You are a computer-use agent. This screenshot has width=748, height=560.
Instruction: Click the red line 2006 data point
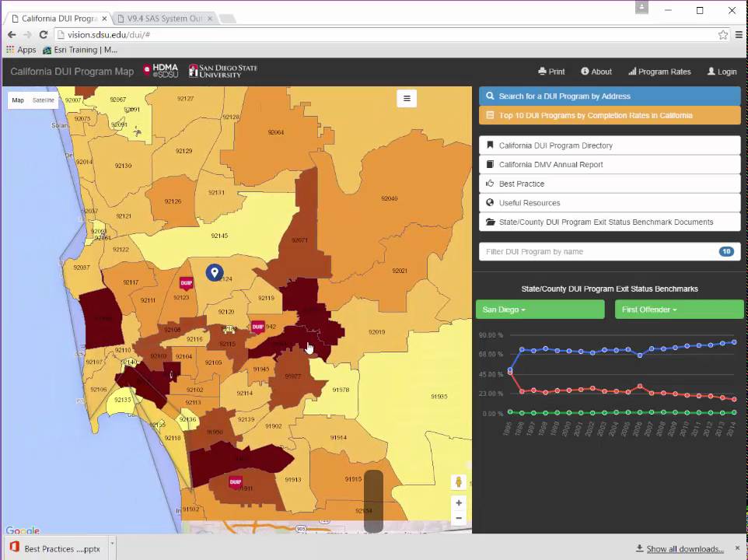point(640,386)
